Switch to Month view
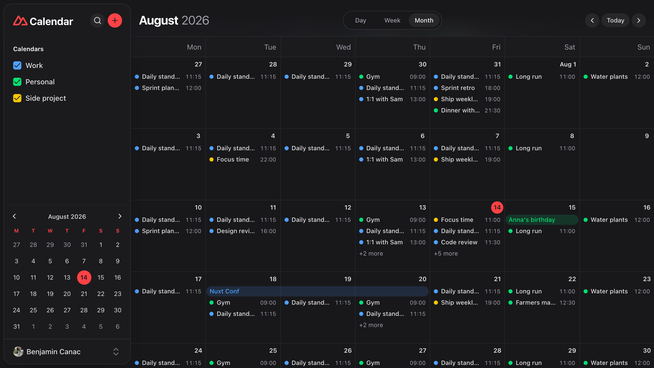The width and height of the screenshot is (654, 368). coord(424,20)
